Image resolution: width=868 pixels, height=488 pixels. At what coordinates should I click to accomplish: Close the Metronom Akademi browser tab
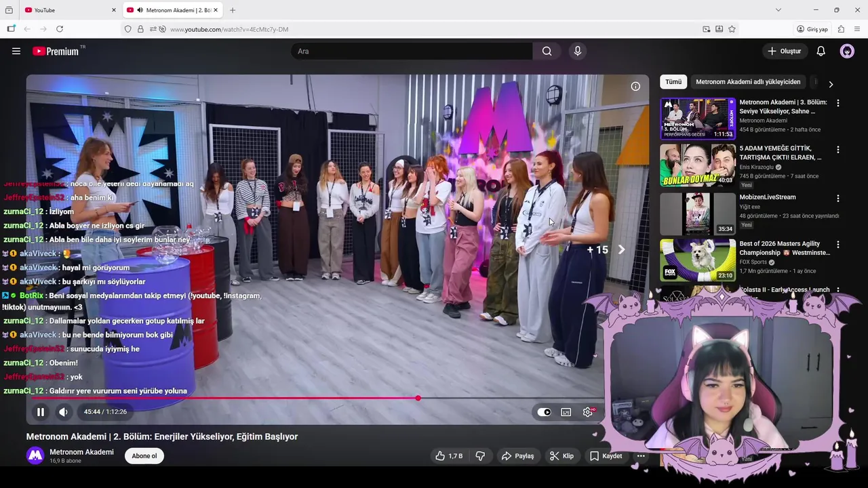coord(216,10)
